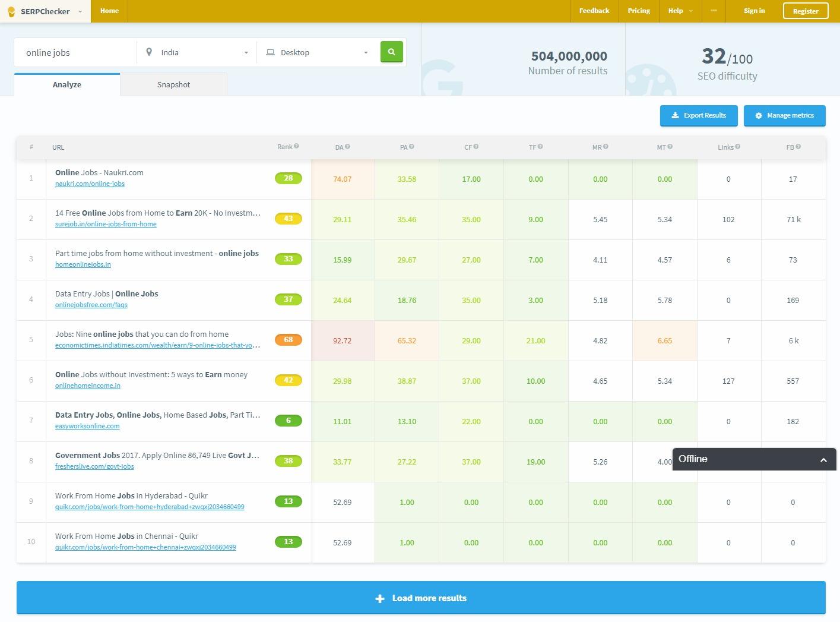Open the Desktop device dropdown
Screen dimensions: 840x622
317,52
